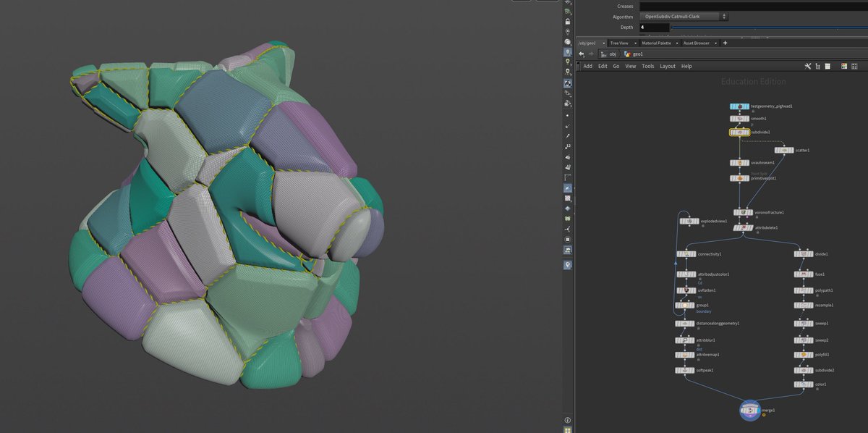Select the voronoifracture1 node

(x=743, y=212)
